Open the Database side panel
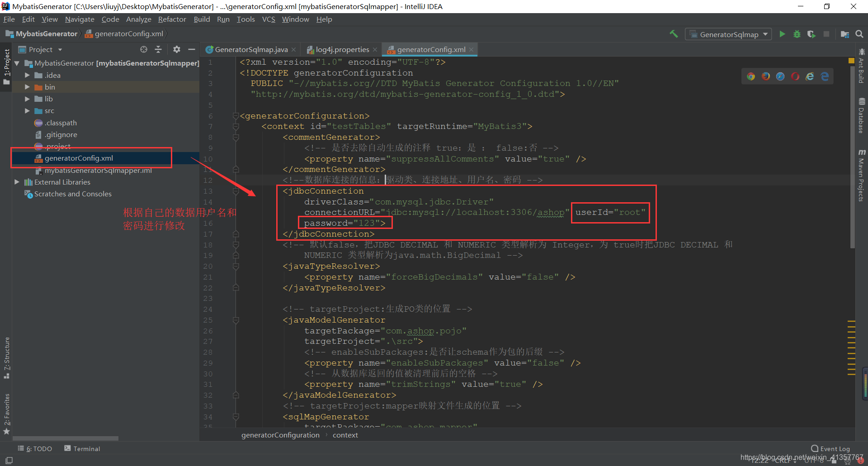 [x=862, y=115]
